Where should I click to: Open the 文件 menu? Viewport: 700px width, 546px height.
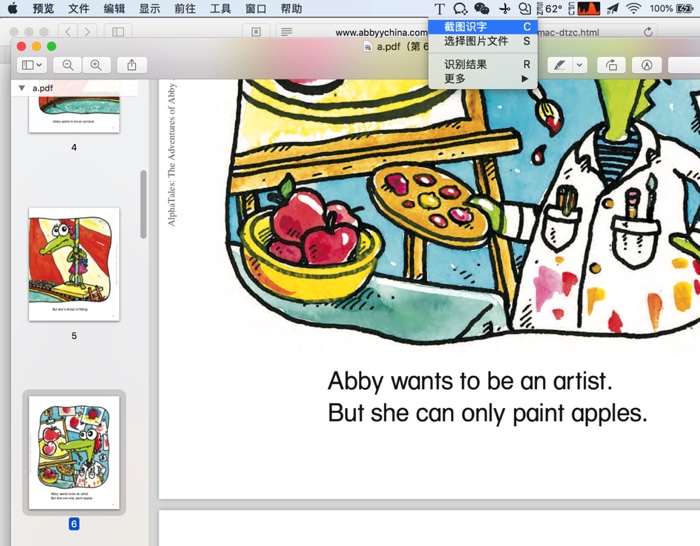pyautogui.click(x=79, y=8)
